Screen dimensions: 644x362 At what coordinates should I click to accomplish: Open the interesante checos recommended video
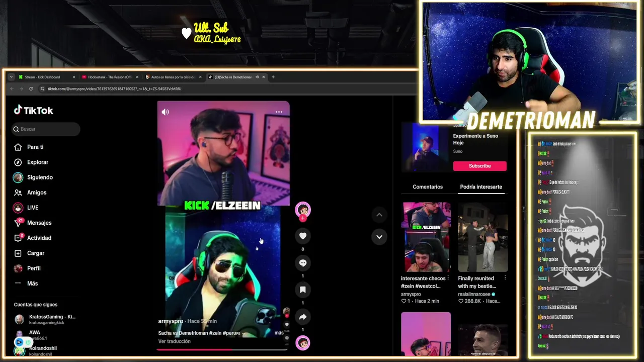426,237
